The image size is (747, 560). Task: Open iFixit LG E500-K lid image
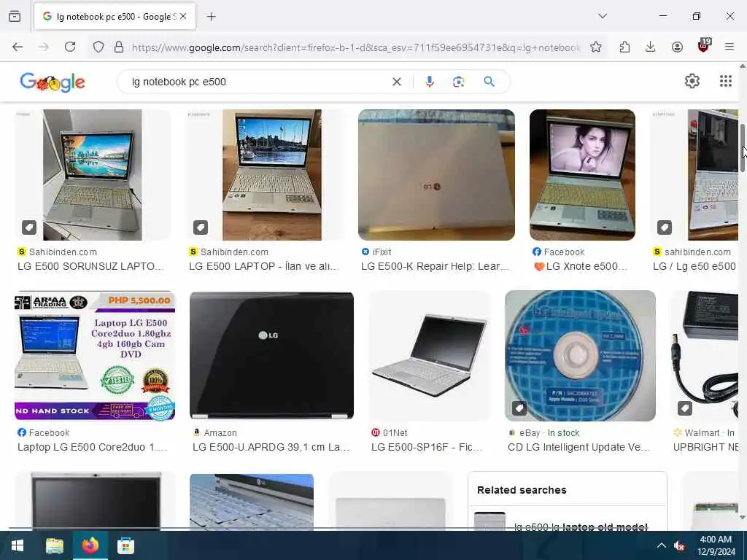[436, 175]
